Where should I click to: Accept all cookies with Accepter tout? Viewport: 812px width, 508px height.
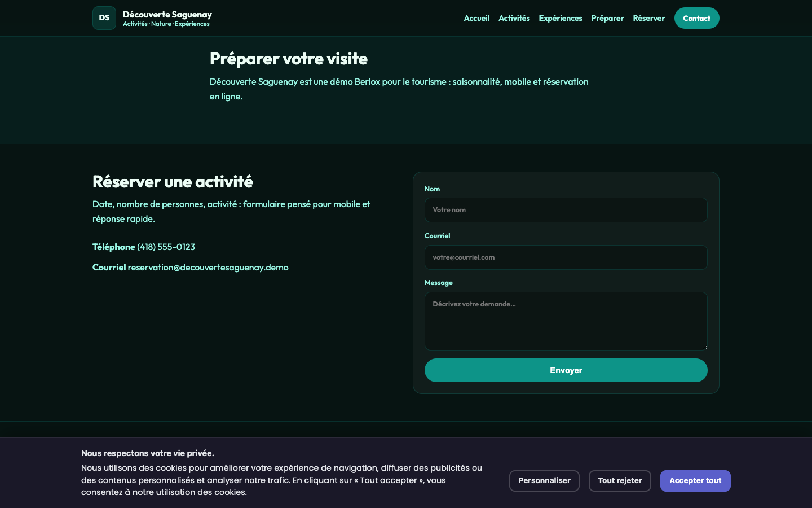click(695, 481)
